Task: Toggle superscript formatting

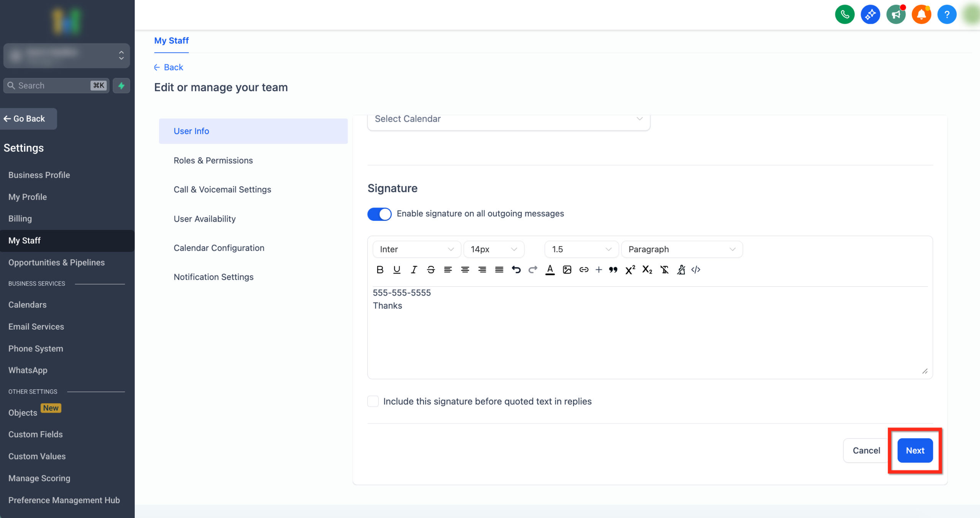Action: click(x=630, y=270)
